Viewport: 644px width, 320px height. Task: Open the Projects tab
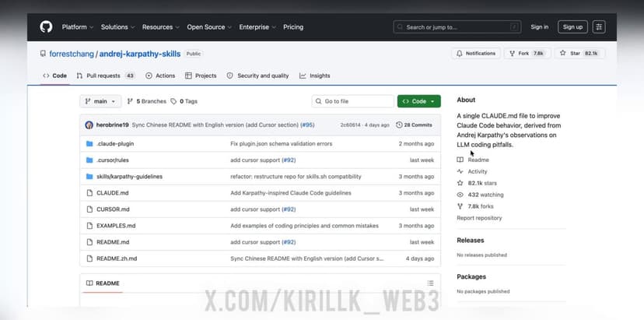click(201, 76)
